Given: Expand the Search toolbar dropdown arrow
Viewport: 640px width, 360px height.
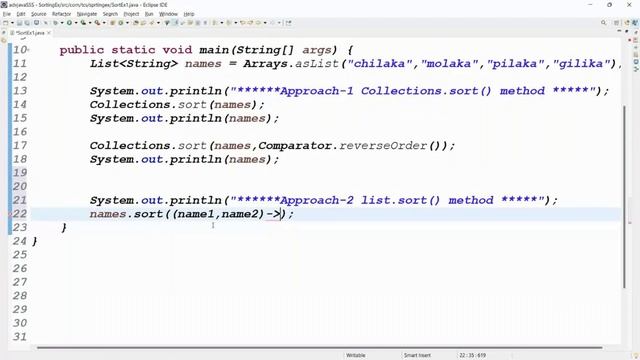Looking at the screenshot, I should [158, 23].
